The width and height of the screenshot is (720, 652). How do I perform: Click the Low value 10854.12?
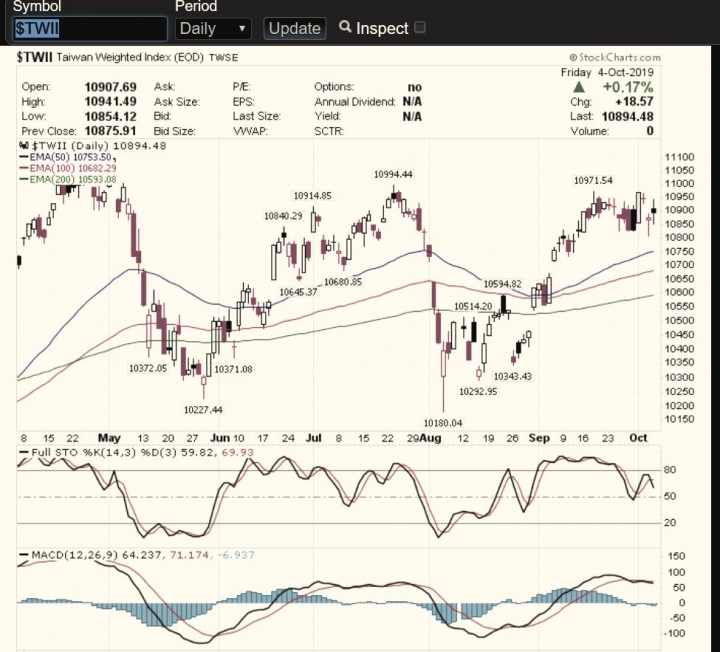tap(110, 116)
